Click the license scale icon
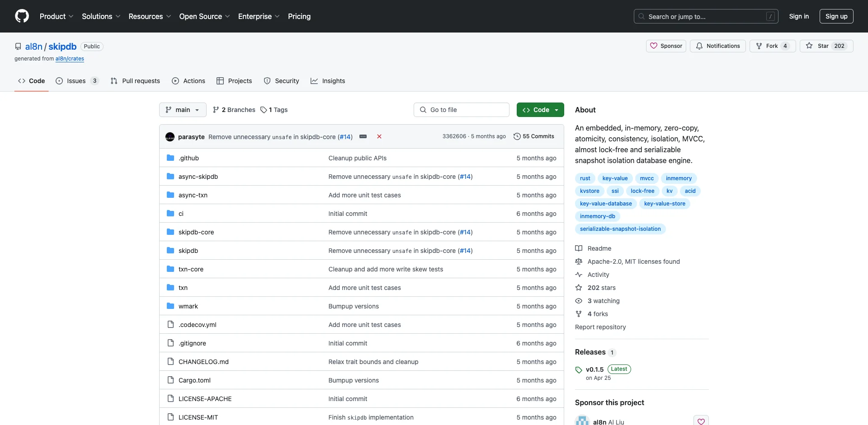The image size is (868, 425). pyautogui.click(x=579, y=262)
